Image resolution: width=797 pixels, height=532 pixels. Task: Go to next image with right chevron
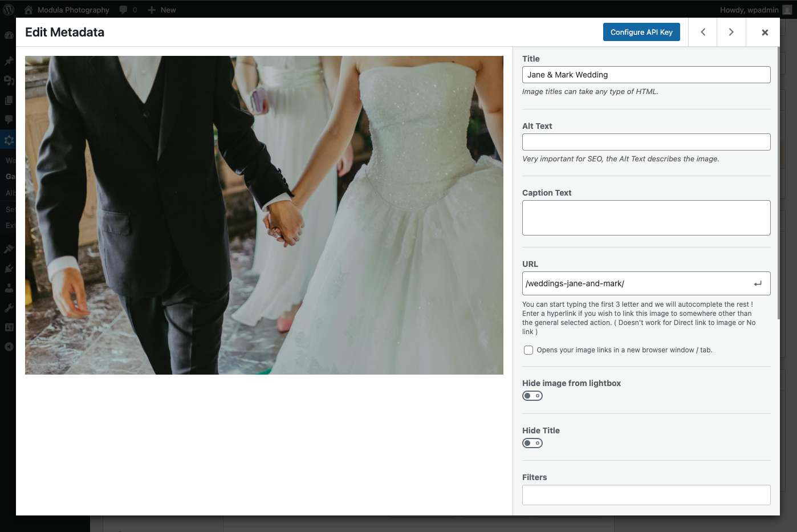(x=731, y=32)
